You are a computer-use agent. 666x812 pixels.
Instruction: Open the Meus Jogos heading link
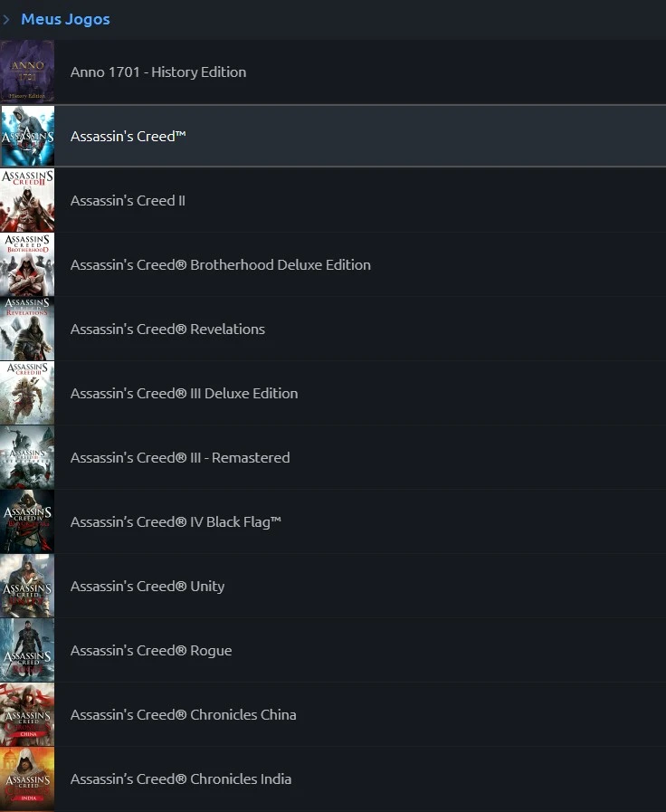point(65,20)
